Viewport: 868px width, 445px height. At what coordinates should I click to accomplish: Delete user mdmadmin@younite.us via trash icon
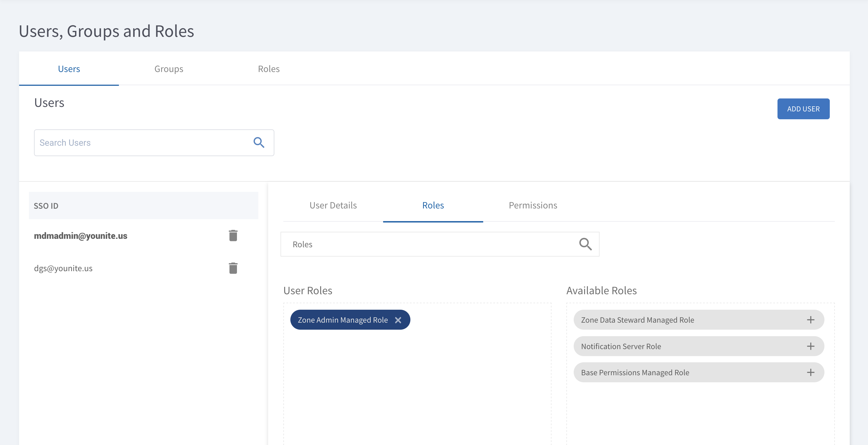(x=233, y=236)
